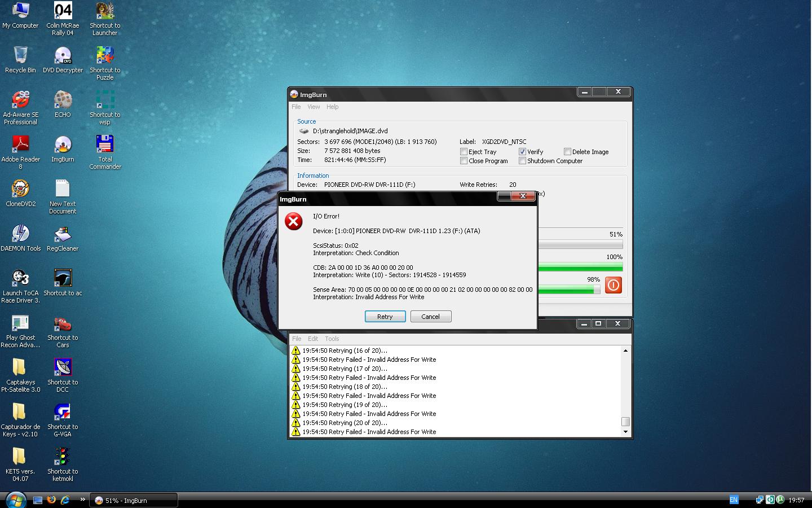This screenshot has height=508, width=812.
Task: Open Capturador de Keys v2.10 folder
Action: coord(20,420)
